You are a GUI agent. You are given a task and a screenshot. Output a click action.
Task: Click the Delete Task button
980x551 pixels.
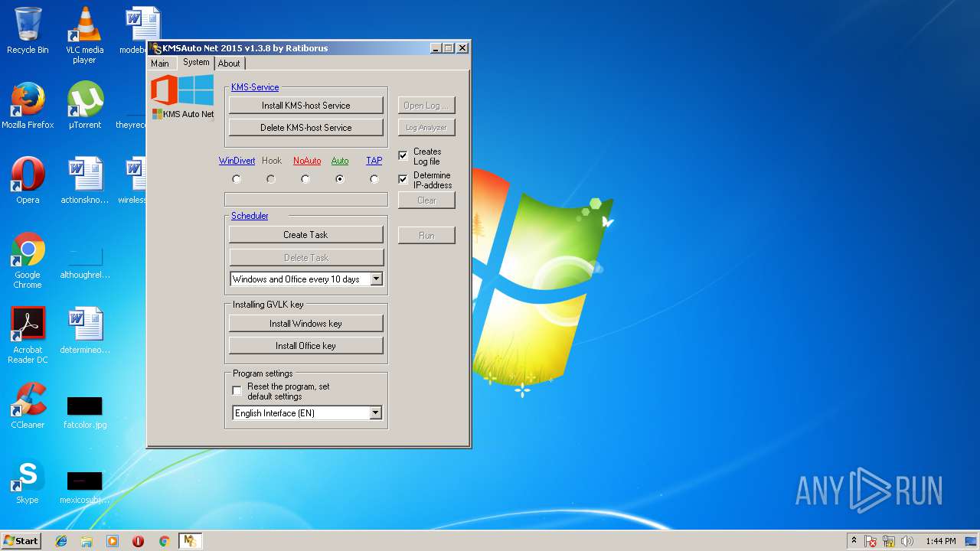[306, 258]
